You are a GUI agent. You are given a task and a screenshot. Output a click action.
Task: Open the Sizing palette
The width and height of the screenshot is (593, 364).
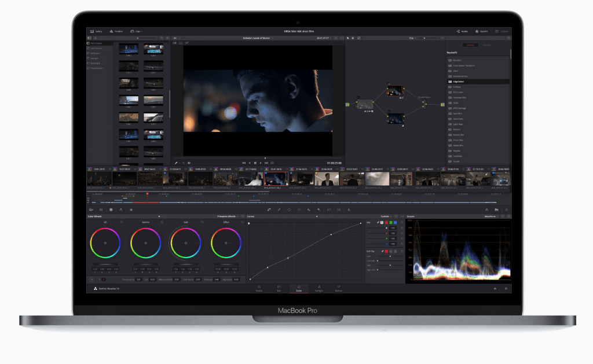click(x=329, y=209)
